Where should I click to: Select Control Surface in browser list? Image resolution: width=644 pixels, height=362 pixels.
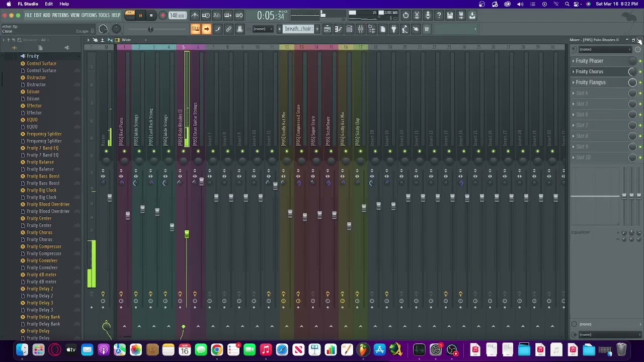[x=41, y=63]
